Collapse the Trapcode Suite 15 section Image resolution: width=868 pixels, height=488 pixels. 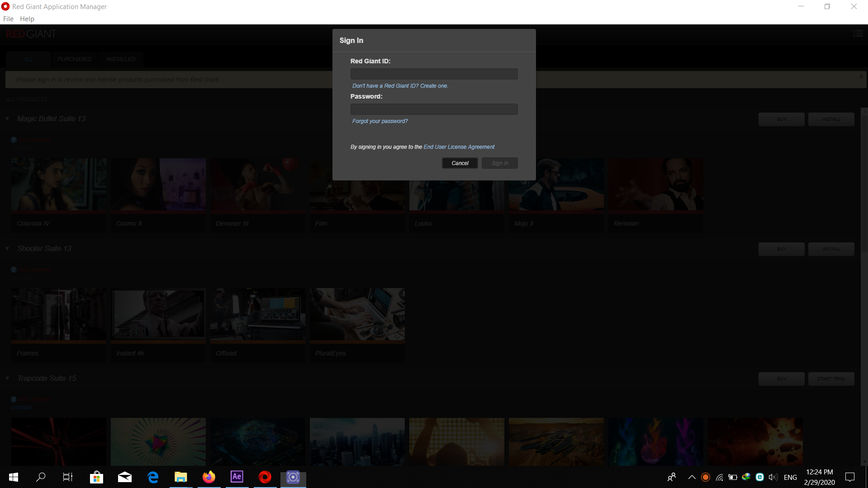(x=7, y=379)
